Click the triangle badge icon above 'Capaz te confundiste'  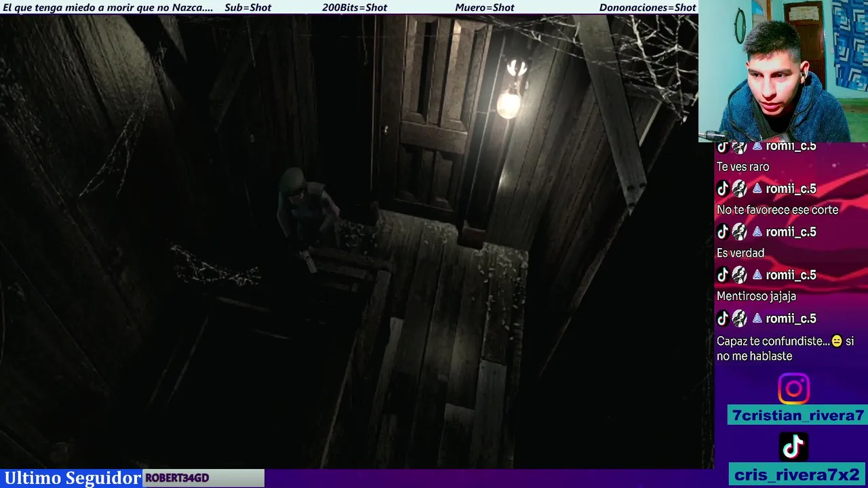coord(757,319)
